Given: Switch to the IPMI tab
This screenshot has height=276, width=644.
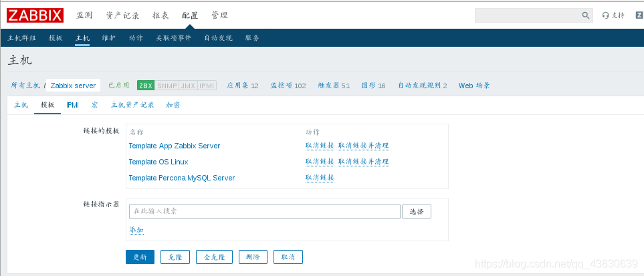Looking at the screenshot, I should point(73,105).
